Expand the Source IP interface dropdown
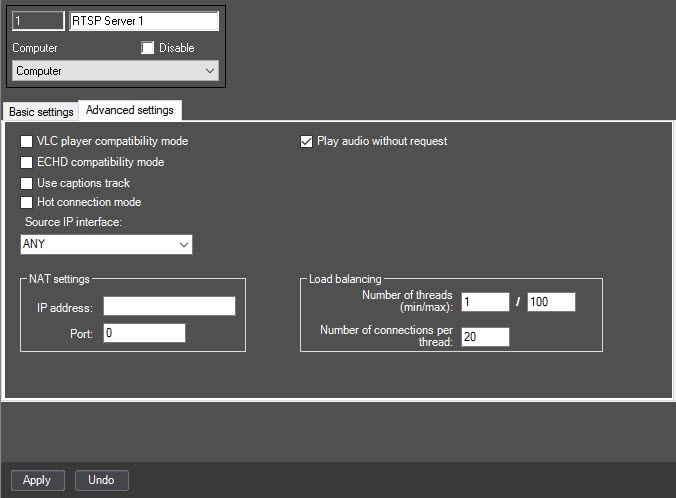The width and height of the screenshot is (676, 498). (106, 244)
